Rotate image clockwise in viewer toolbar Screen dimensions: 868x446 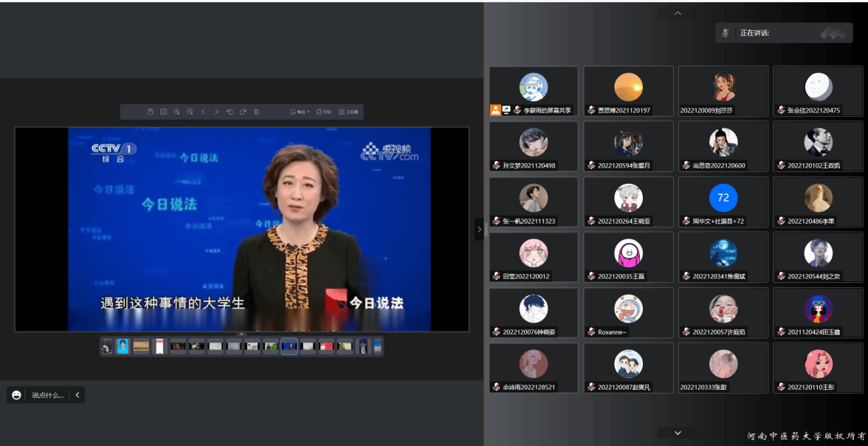pyautogui.click(x=243, y=111)
